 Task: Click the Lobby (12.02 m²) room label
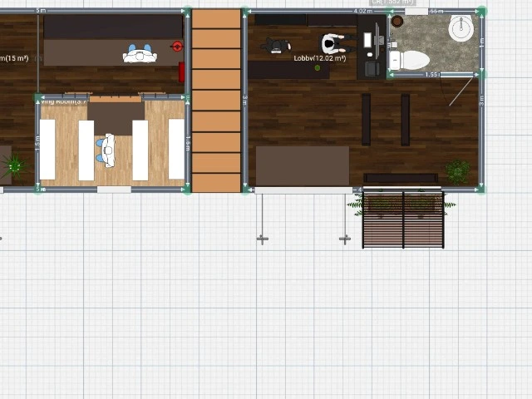point(320,58)
